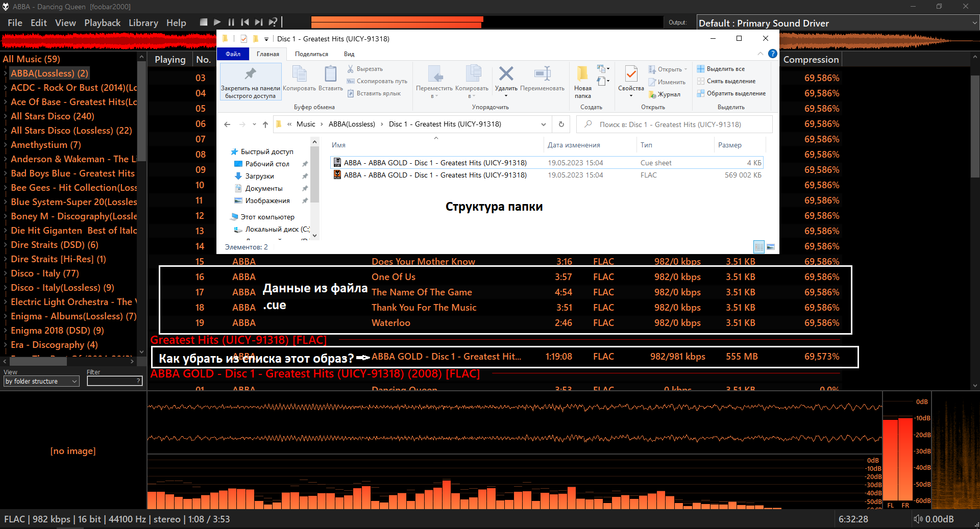
Task: Switch to the Вид ribbon tab
Action: click(x=349, y=54)
